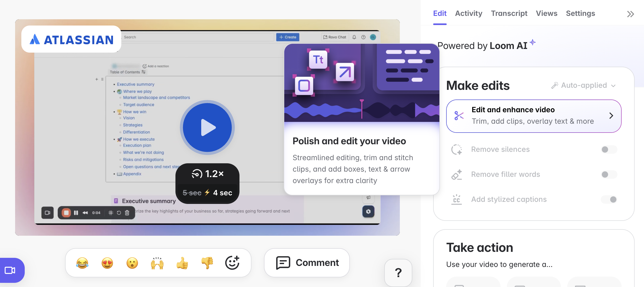Click the Create button in the video
The height and width of the screenshot is (287, 644).
[288, 37]
